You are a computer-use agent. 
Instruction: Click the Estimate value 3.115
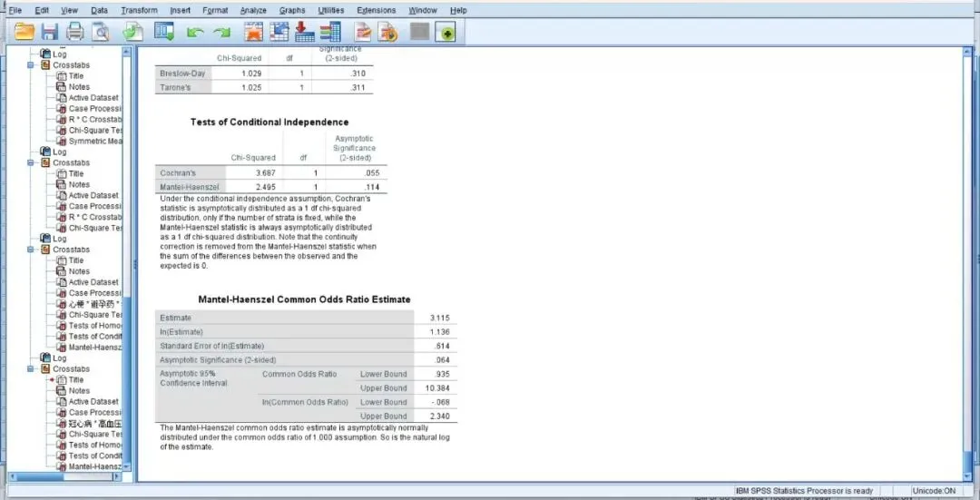440,318
